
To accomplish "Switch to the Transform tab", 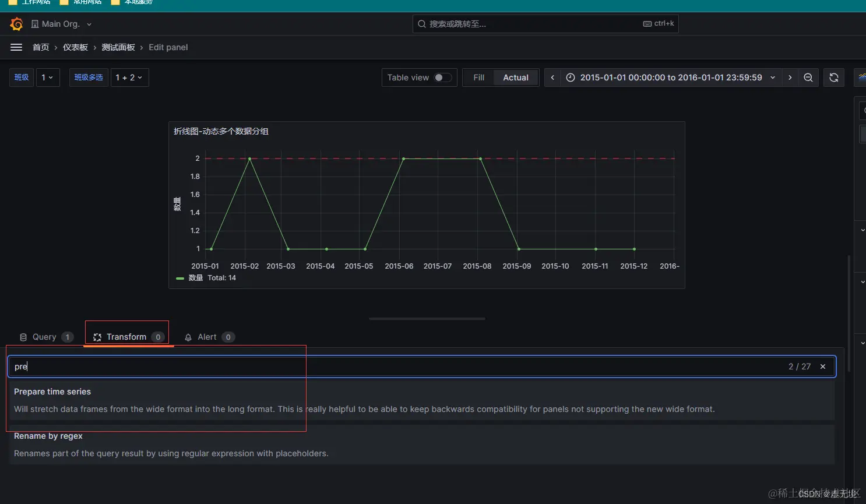I will (128, 337).
